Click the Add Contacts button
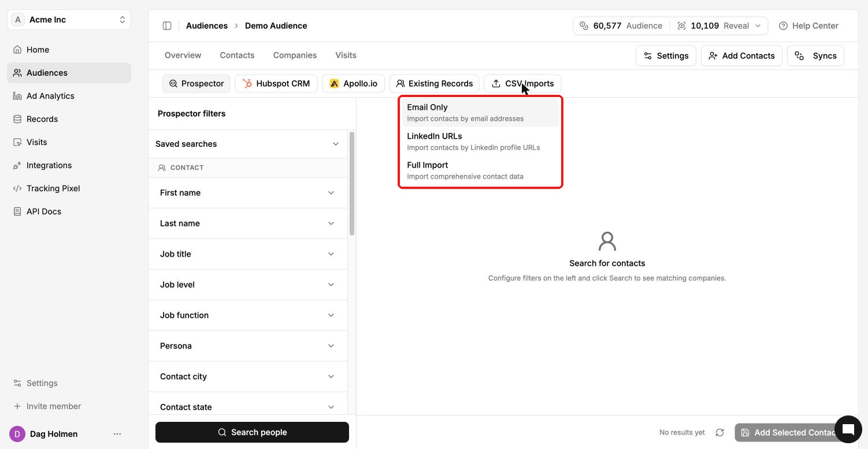Image resolution: width=868 pixels, height=449 pixels. [741, 55]
